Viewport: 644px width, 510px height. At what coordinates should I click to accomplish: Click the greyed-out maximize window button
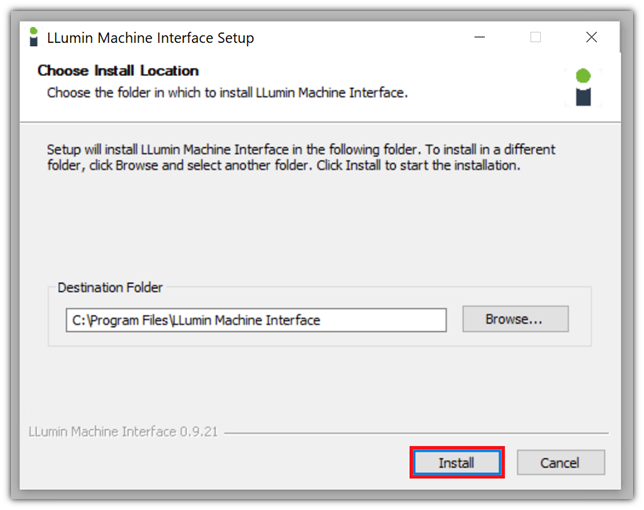pyautogui.click(x=535, y=37)
